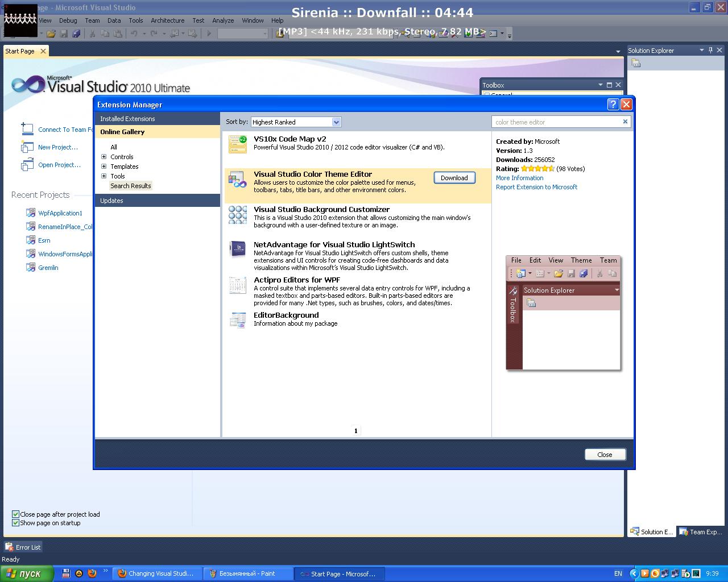The width and height of the screenshot is (728, 582).
Task: Click the color theme preview thumbnail
Action: [x=563, y=312]
